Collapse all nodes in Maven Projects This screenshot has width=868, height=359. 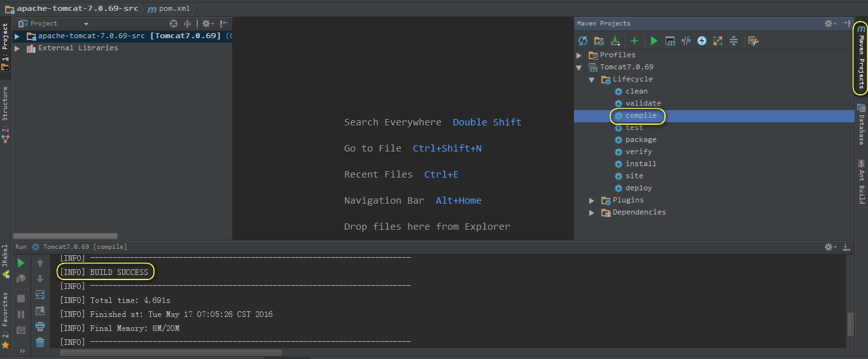pos(734,41)
